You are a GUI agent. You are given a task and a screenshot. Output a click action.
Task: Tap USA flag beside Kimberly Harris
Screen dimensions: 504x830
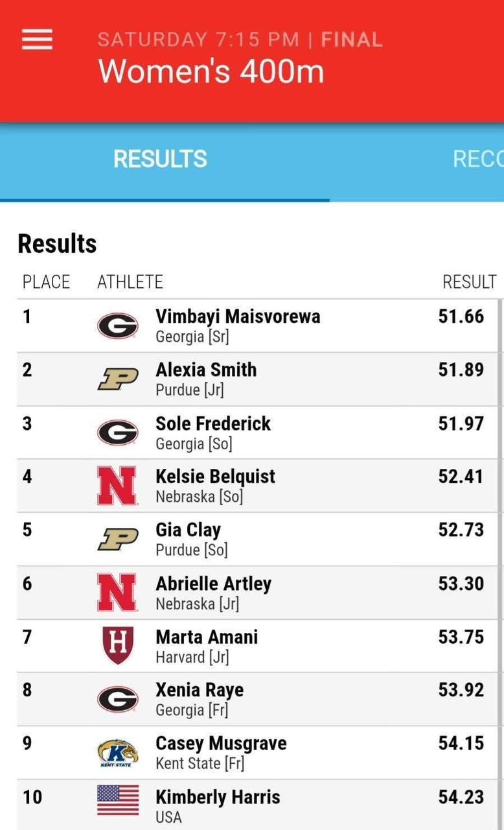tap(117, 800)
